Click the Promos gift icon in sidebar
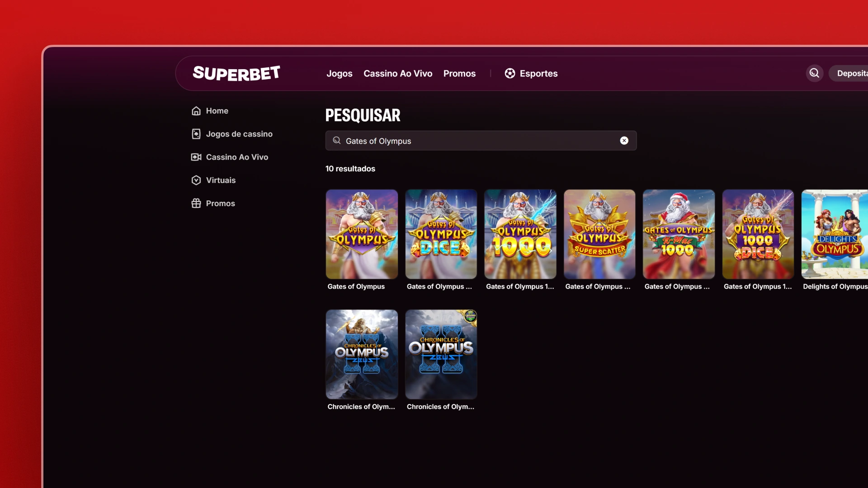Image resolution: width=868 pixels, height=488 pixels. pos(196,203)
